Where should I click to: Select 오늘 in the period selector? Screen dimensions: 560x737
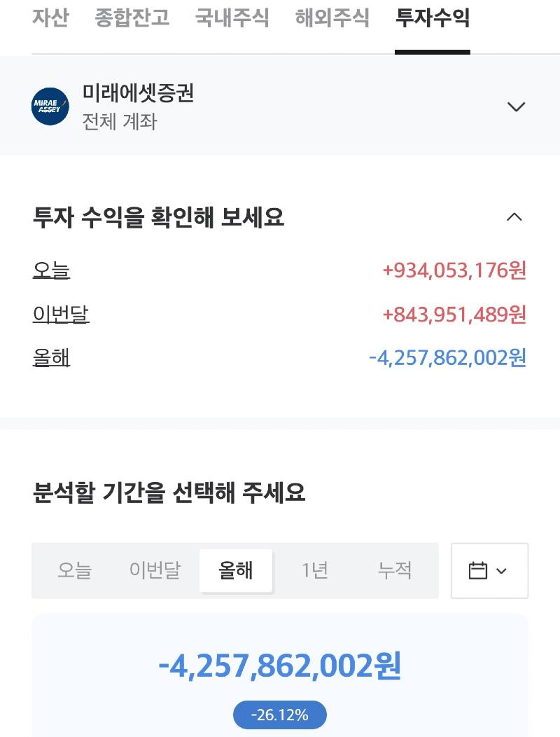pos(74,570)
